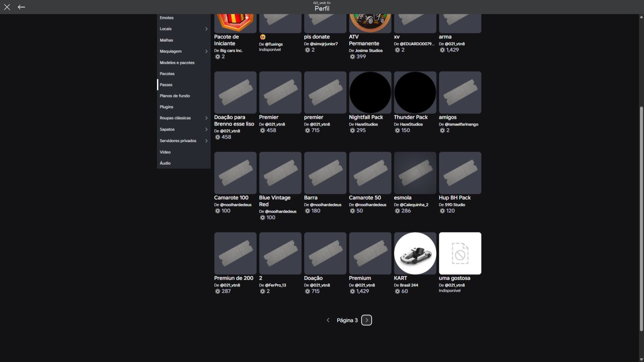
Task: Click the amigos pass ticket icon
Action: pyautogui.click(x=460, y=93)
